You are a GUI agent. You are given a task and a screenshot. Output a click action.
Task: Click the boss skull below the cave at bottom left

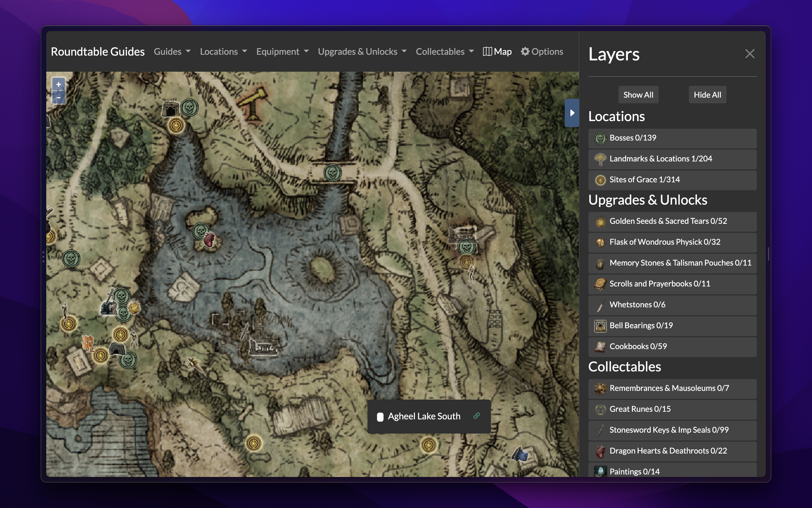coord(128,360)
